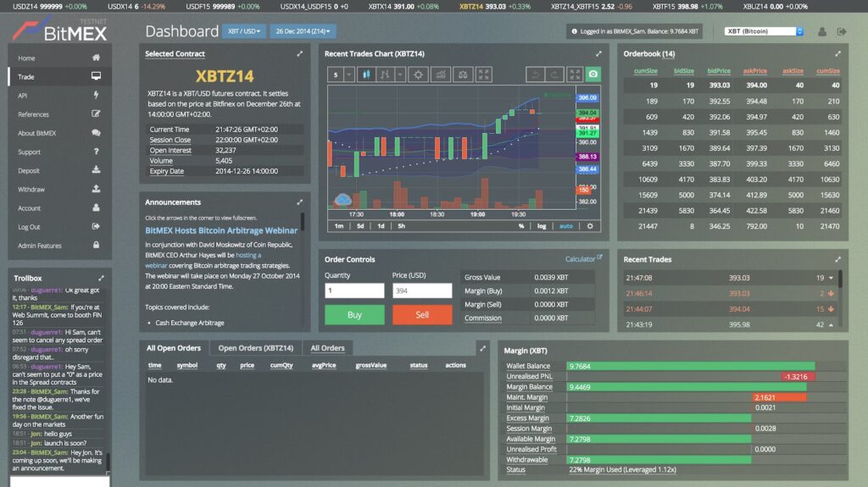Switch to All Orders tab

[x=327, y=348]
